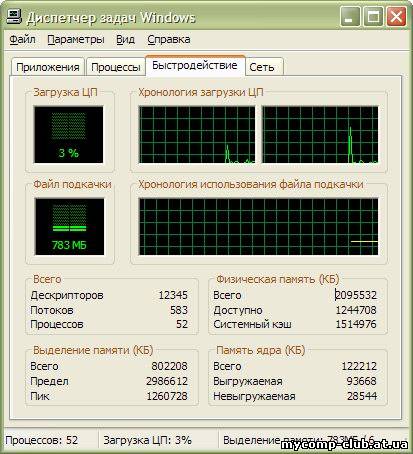This screenshot has width=413, height=454.
Task: Switch to the Сеть tab
Action: pos(264,67)
